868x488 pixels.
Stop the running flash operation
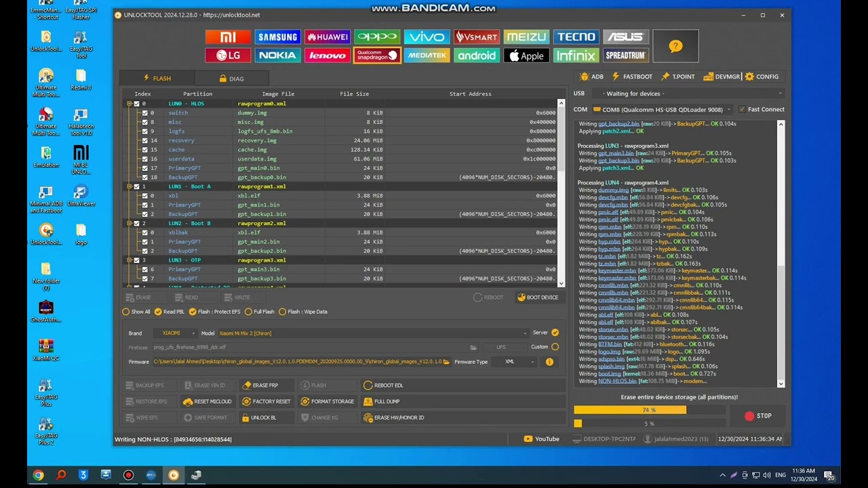[758, 416]
